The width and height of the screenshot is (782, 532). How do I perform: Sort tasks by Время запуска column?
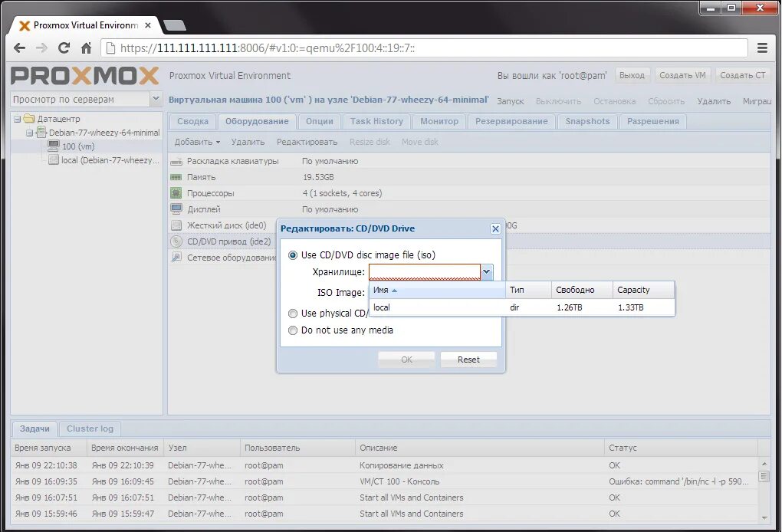(49, 448)
